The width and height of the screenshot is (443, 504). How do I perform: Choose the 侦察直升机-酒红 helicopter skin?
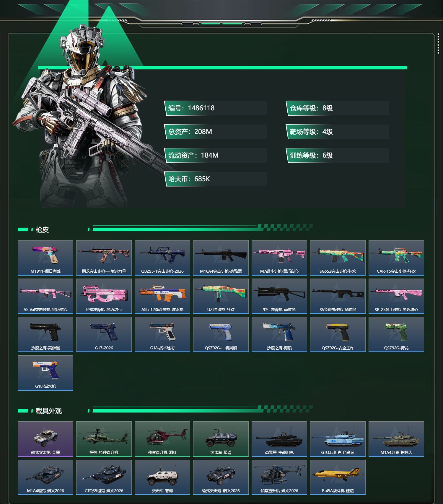click(x=162, y=439)
